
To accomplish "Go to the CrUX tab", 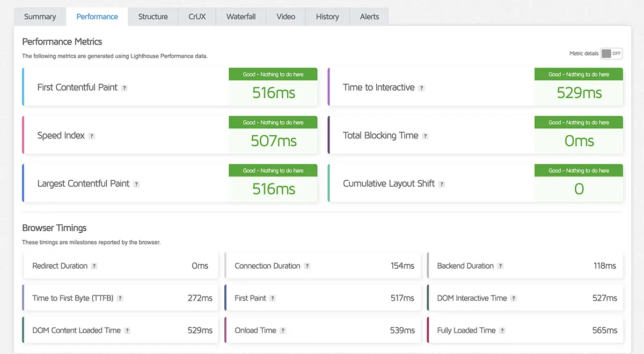I will (x=197, y=17).
